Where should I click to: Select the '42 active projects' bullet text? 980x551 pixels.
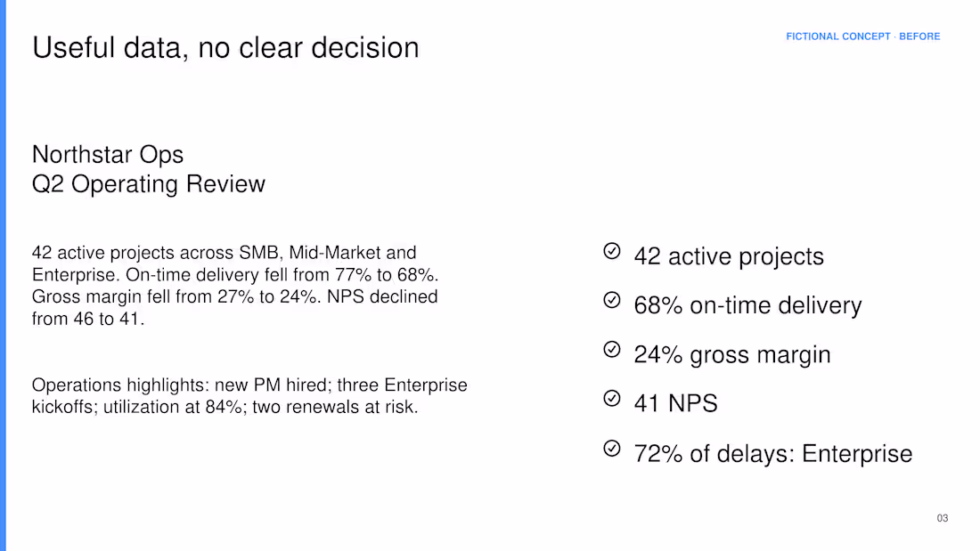coord(729,256)
